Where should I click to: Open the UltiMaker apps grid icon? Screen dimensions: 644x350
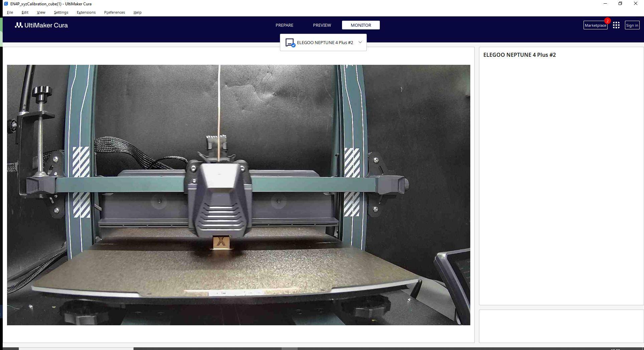(x=616, y=25)
